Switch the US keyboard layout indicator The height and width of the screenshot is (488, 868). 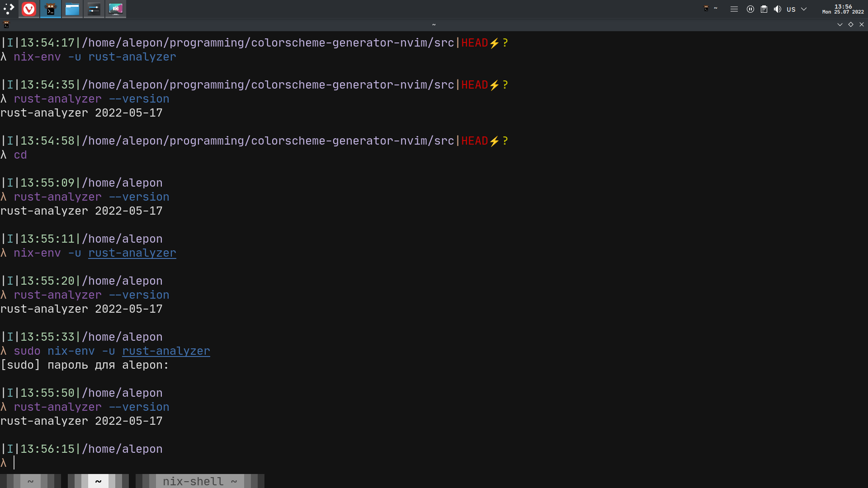791,9
